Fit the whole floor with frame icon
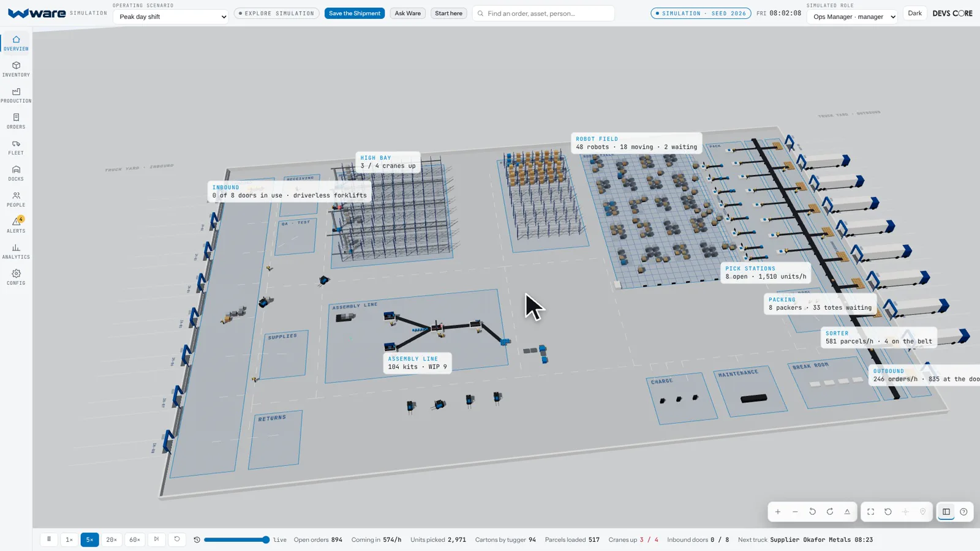This screenshot has width=980, height=551. click(870, 512)
